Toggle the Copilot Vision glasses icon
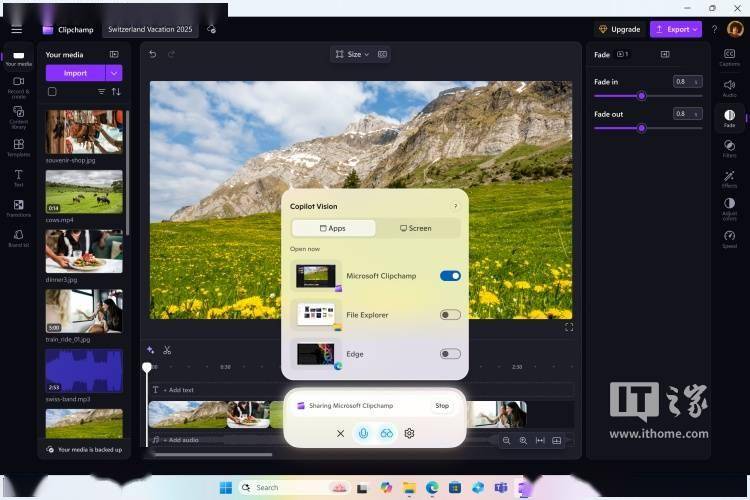This screenshot has height=500, width=750. (386, 433)
